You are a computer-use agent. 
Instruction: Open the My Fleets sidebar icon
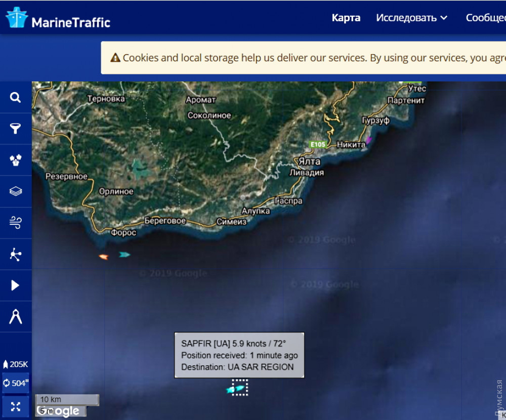16,160
